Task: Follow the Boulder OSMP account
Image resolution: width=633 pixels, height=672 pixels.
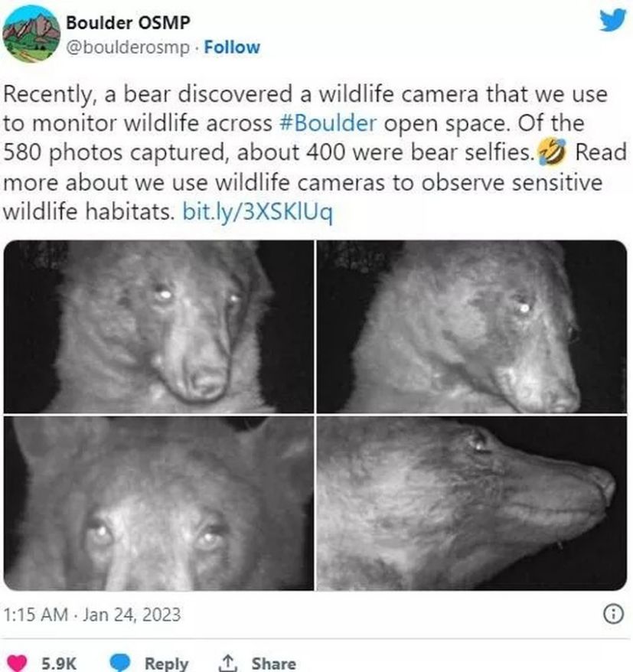Action: (232, 47)
